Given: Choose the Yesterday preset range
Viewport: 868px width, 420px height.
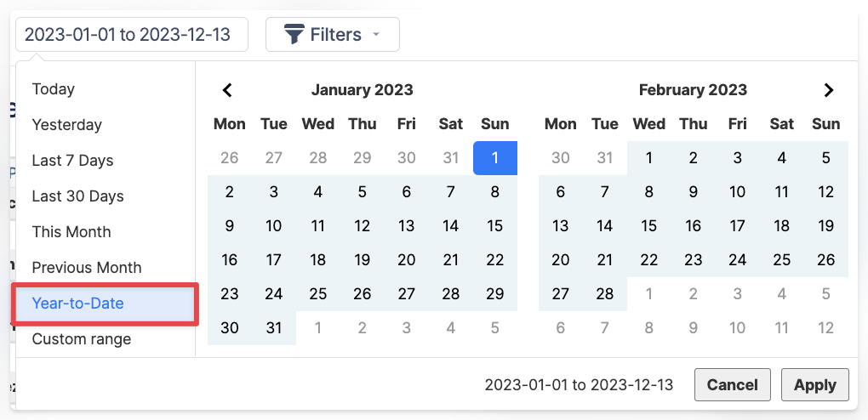Looking at the screenshot, I should [x=67, y=125].
